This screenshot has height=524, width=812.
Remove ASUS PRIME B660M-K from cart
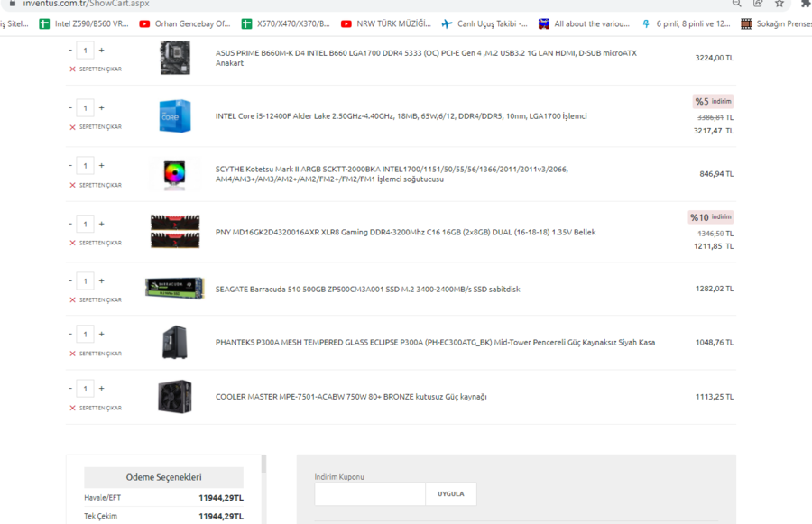[96, 69]
